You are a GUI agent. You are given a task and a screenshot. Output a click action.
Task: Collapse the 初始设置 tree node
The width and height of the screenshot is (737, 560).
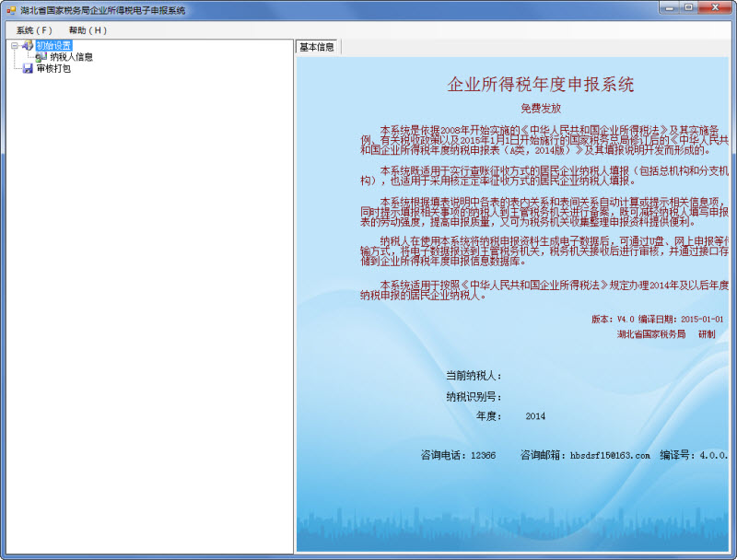pos(15,45)
